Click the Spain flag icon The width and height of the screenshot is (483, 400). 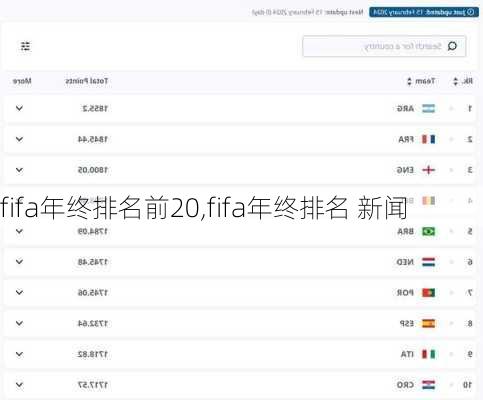pyautogui.click(x=428, y=323)
